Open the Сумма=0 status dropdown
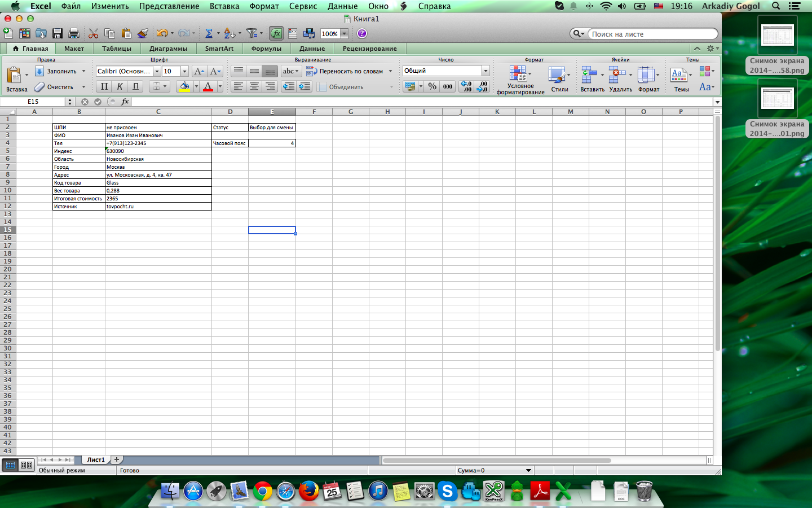Screen dimensions: 812x508 pos(528,470)
